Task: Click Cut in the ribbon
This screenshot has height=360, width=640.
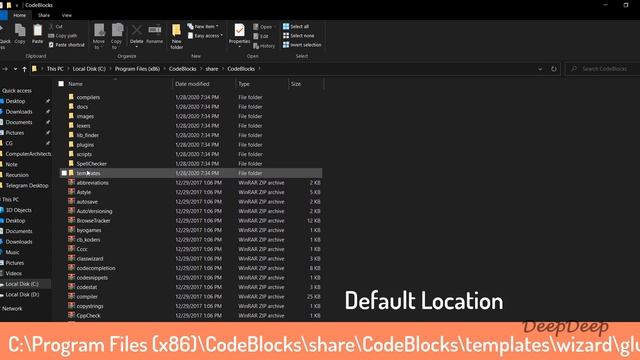Action: 56,27
